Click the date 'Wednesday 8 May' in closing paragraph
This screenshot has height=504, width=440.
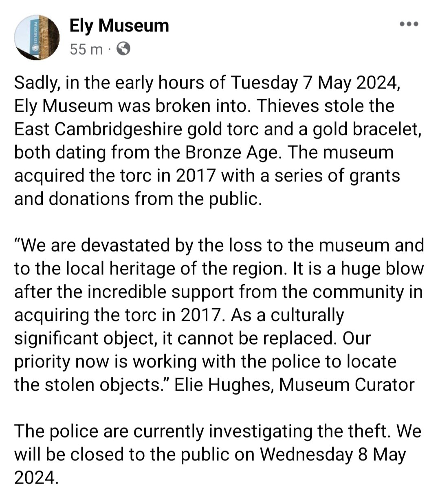tap(333, 455)
